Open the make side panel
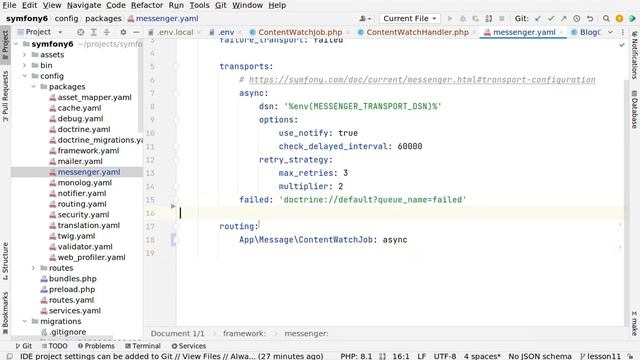Viewport: 640px width, 360px height. [634, 323]
